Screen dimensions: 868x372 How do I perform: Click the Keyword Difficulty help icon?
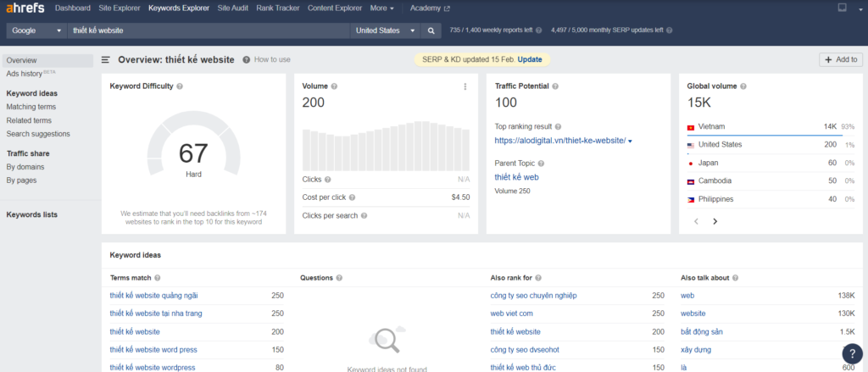[180, 86]
